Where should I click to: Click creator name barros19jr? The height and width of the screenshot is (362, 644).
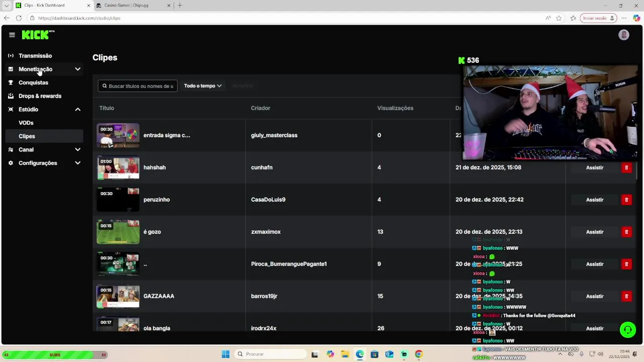click(264, 296)
